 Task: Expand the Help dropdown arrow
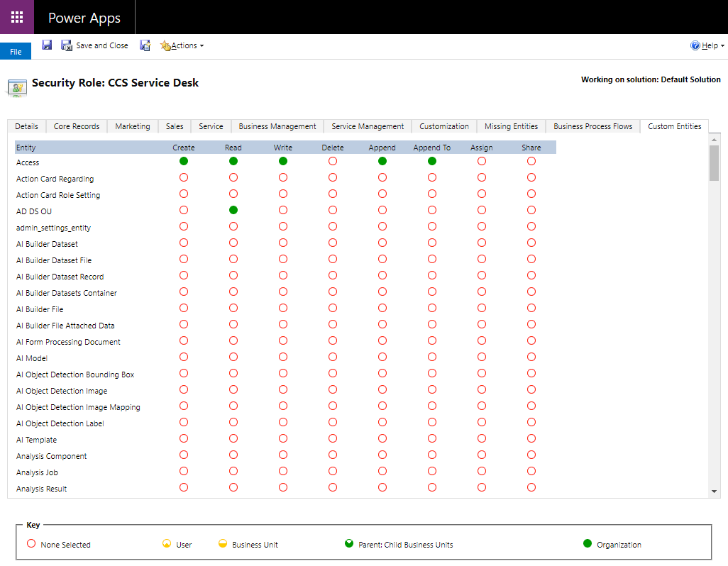tap(722, 46)
